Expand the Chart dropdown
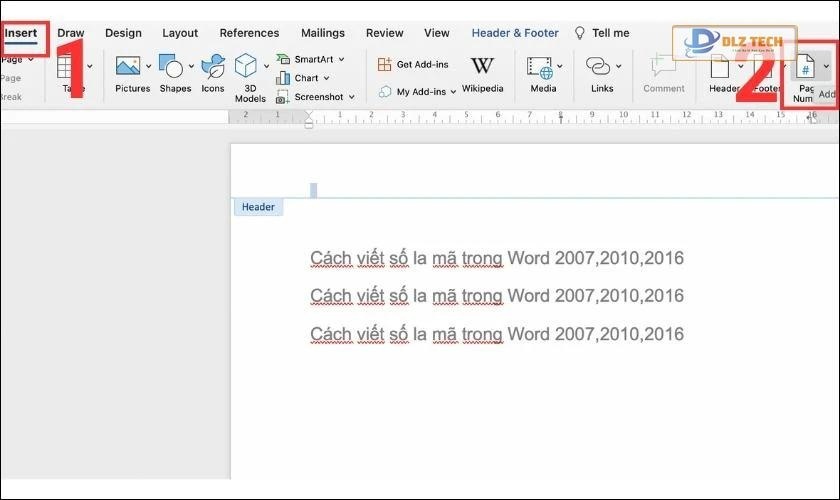The width and height of the screenshot is (840, 500). coord(328,78)
